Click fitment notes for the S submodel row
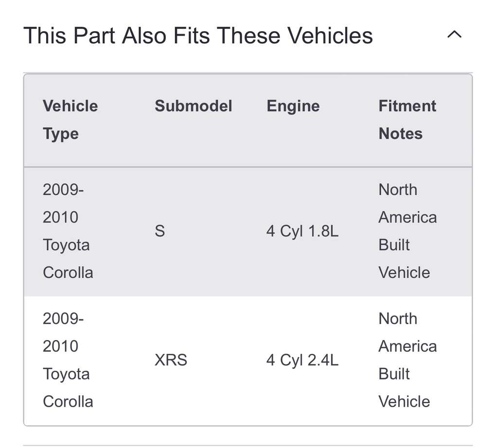This screenshot has height=448, width=496. click(407, 231)
